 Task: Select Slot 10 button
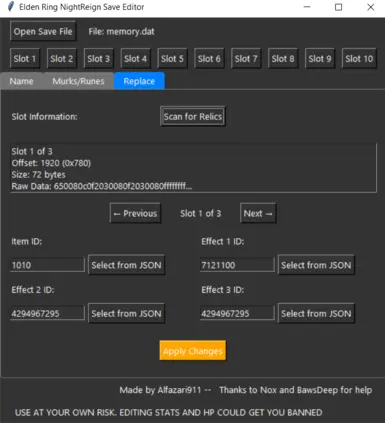coord(359,59)
